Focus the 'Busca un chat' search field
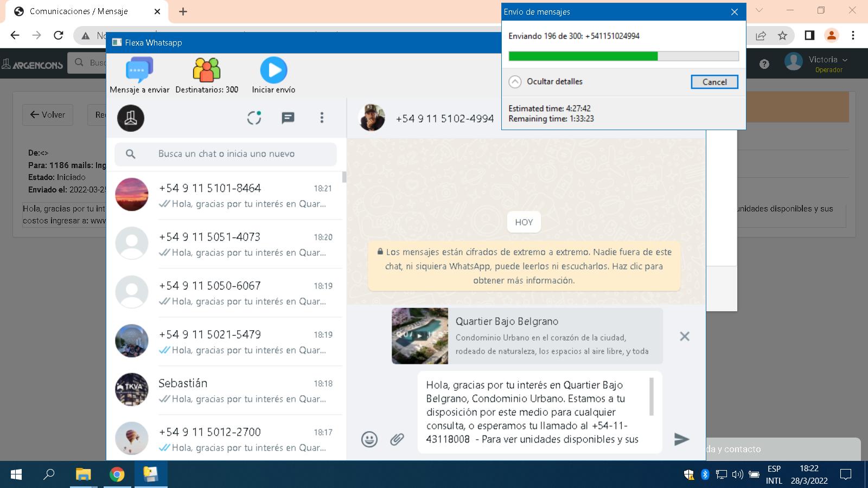The height and width of the screenshot is (488, 868). 226,154
